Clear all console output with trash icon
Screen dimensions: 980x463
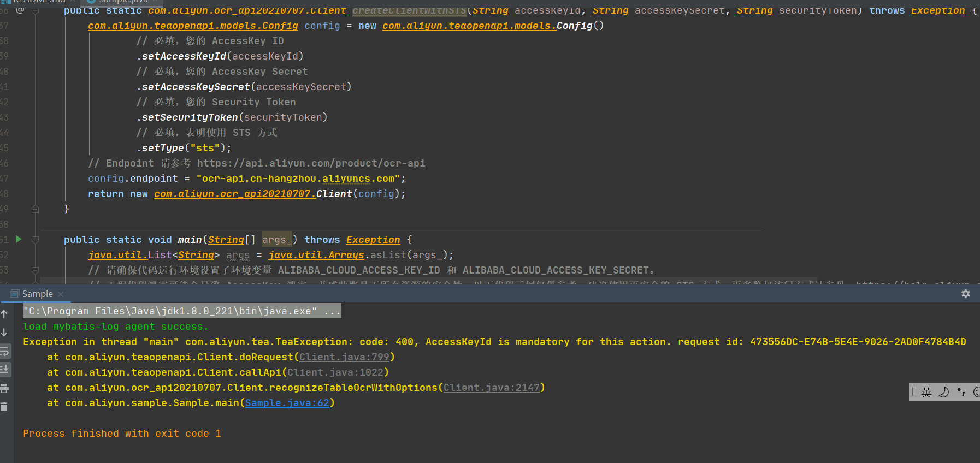(4, 407)
